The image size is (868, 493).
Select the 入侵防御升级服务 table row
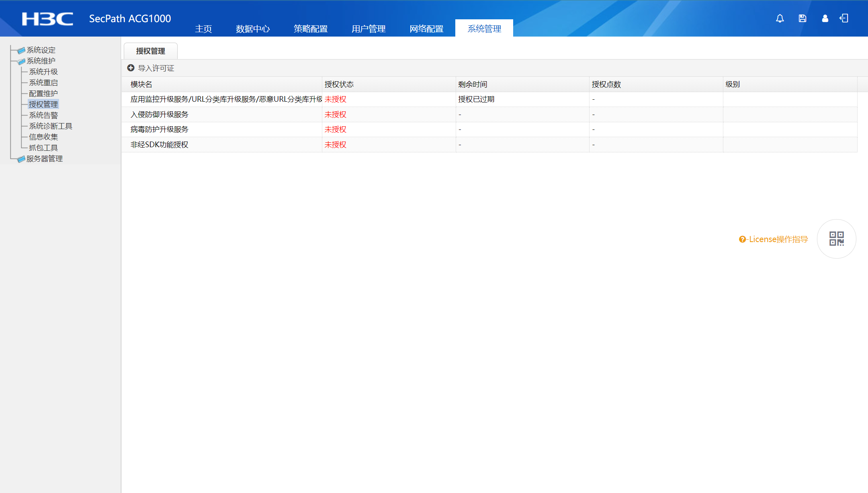click(159, 115)
